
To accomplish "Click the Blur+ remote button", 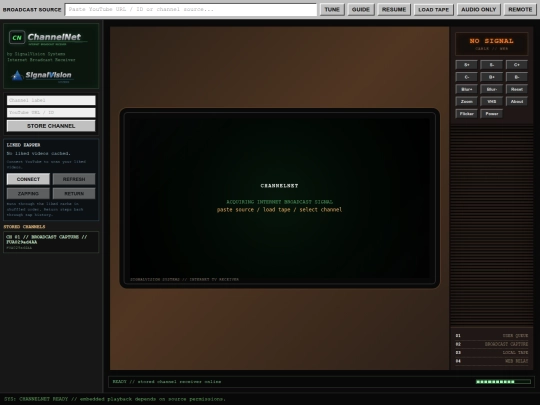I will click(x=467, y=89).
